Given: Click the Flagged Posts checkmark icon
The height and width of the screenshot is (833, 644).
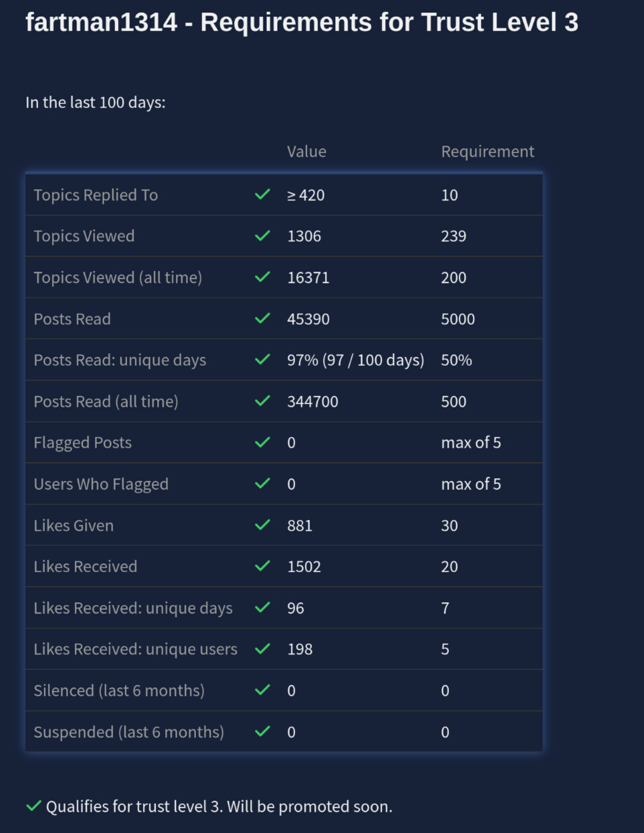Looking at the screenshot, I should tap(262, 442).
